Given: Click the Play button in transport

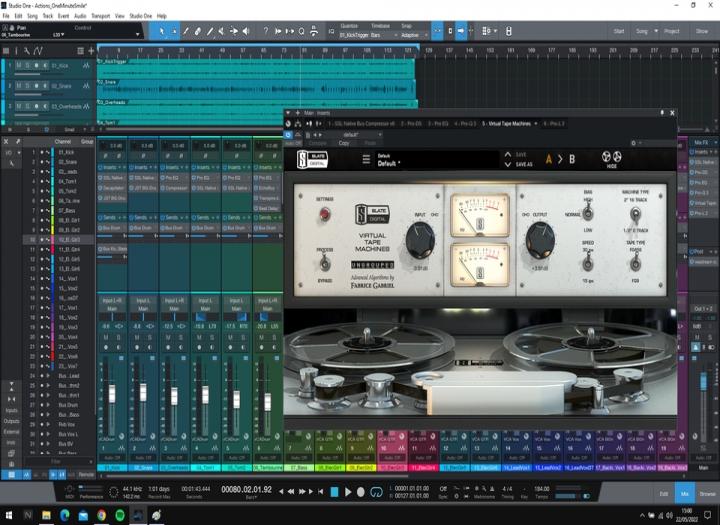Looking at the screenshot, I should pyautogui.click(x=348, y=492).
